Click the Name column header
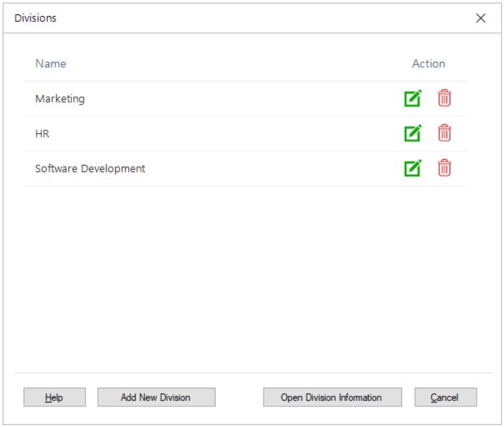The width and height of the screenshot is (504, 427). coord(51,64)
